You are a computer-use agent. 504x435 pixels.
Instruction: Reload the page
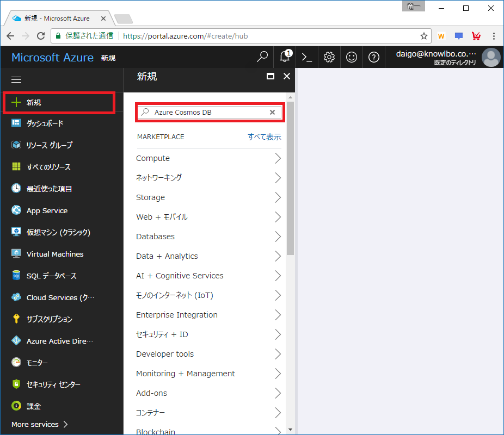[x=41, y=36]
